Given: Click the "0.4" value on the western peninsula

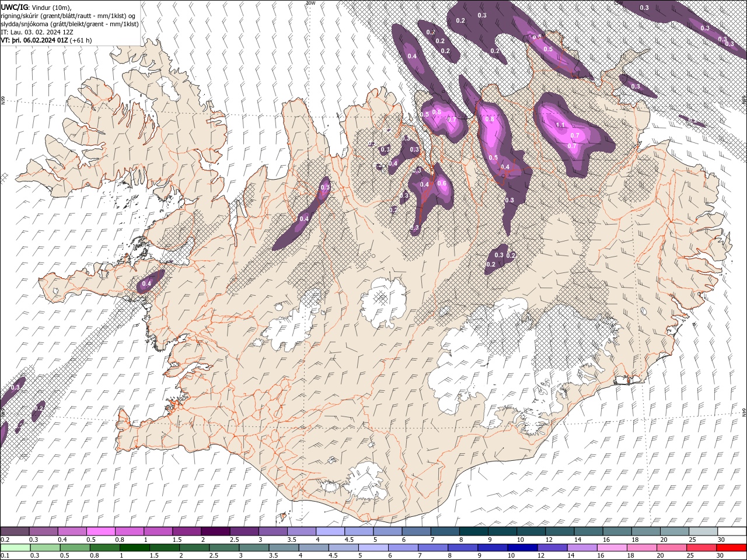Looking at the screenshot, I should pyautogui.click(x=146, y=283).
